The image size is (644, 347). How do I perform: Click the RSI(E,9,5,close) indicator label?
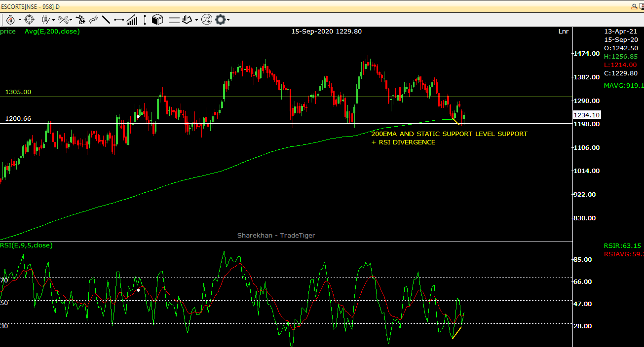pos(26,245)
